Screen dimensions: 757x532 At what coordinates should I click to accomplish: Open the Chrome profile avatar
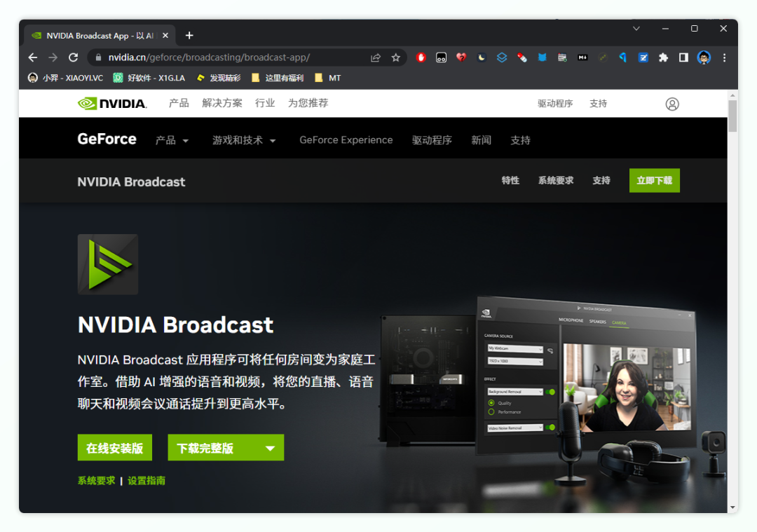(704, 58)
